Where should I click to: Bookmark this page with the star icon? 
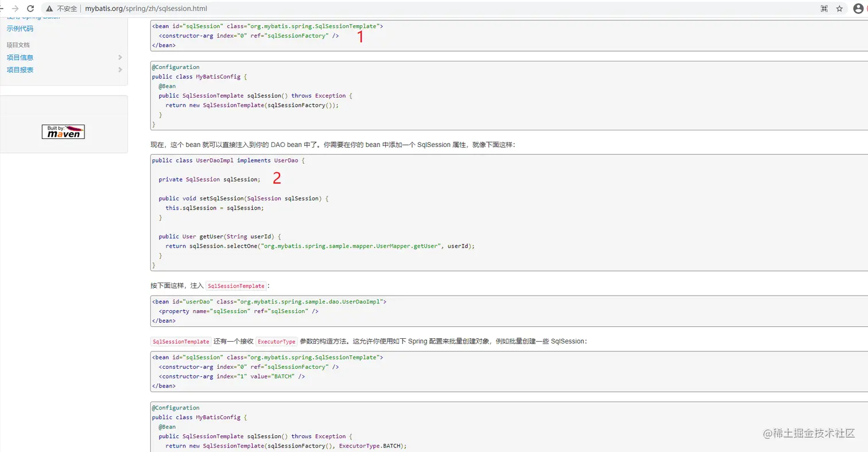pos(839,9)
